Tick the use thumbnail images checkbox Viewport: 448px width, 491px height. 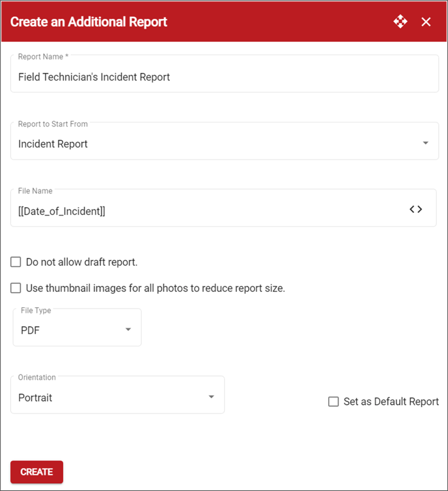click(x=16, y=288)
